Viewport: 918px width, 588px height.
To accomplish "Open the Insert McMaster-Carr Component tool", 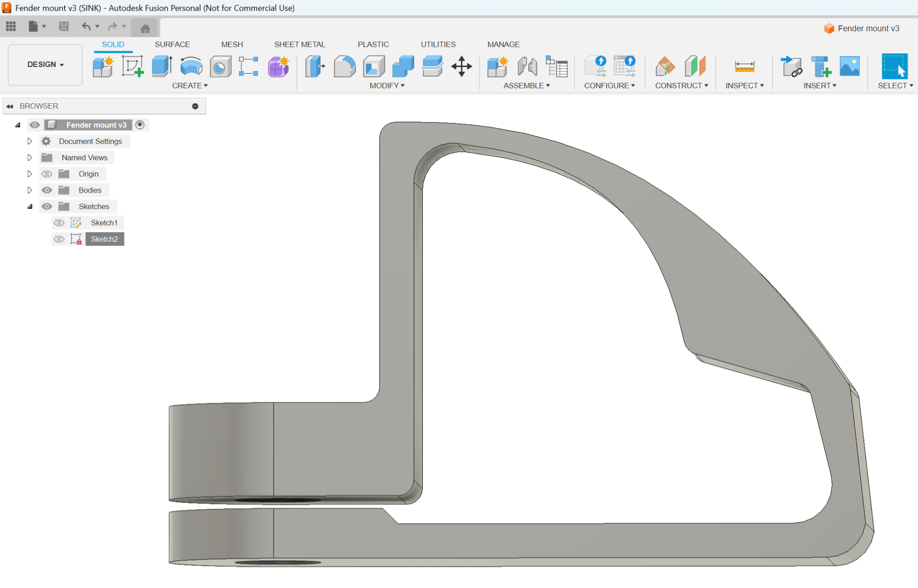I will click(821, 67).
